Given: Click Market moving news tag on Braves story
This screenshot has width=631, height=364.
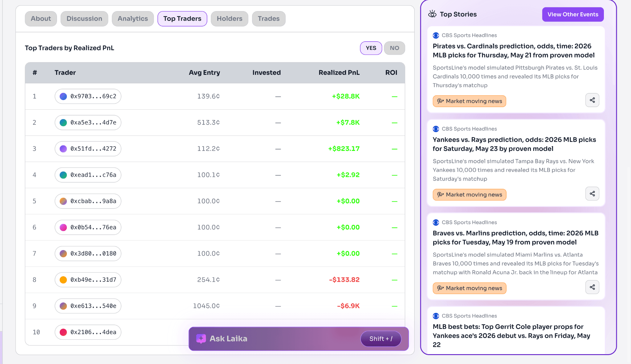Looking at the screenshot, I should point(469,288).
